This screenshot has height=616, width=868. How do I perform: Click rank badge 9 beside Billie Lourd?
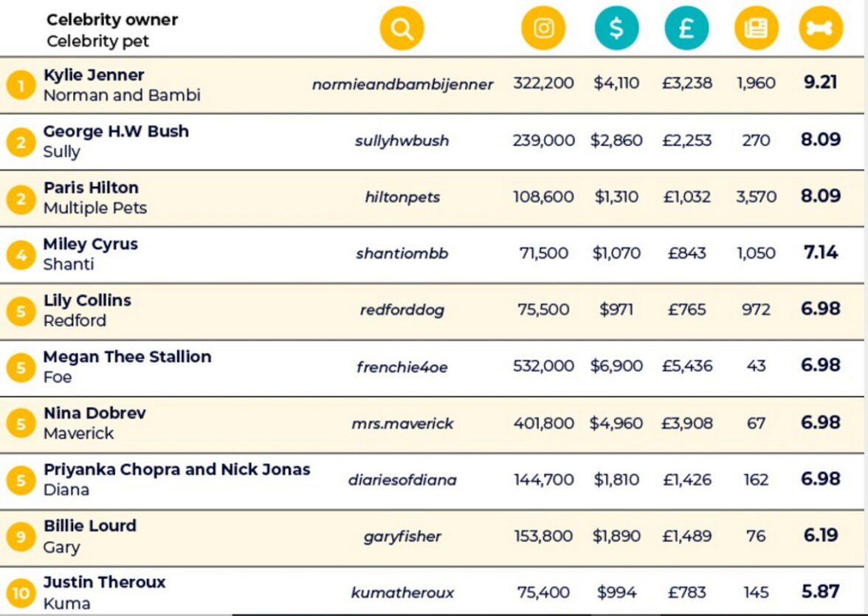coord(21,537)
